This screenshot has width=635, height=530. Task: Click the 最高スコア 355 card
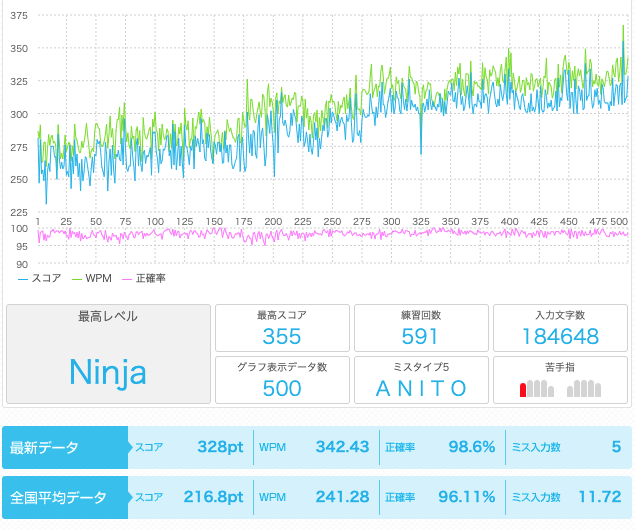coord(282,327)
